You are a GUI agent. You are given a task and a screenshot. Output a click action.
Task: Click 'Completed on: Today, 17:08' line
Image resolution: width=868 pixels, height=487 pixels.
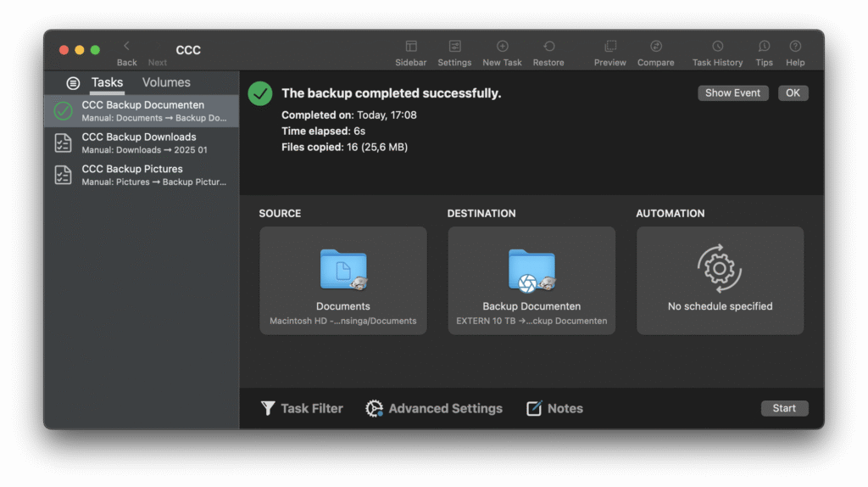point(348,115)
